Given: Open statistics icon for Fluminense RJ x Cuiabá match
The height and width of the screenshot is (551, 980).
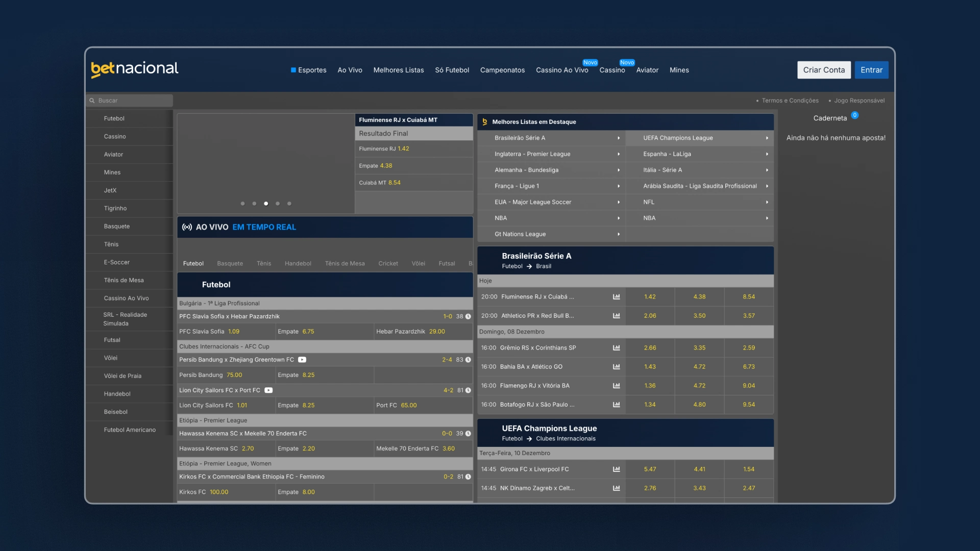Looking at the screenshot, I should [x=616, y=296].
